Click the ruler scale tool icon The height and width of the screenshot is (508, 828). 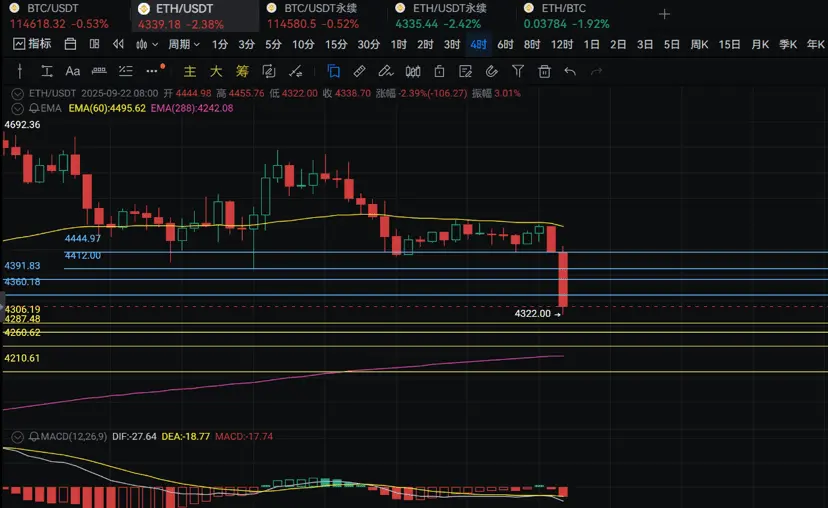(99, 71)
